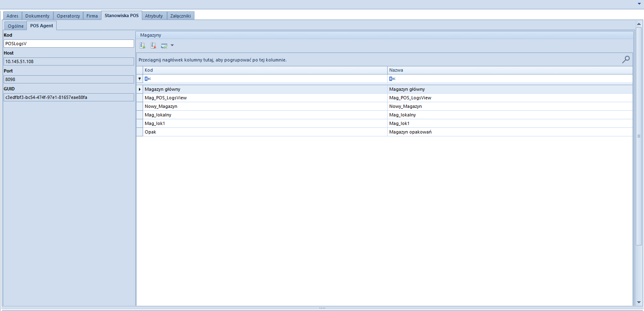Click the Kod column filter cell

click(x=265, y=79)
